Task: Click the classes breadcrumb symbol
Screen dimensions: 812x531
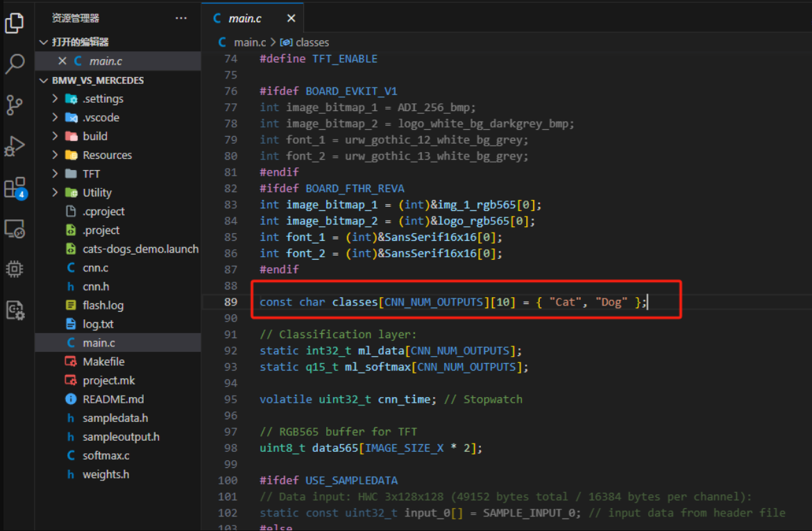Action: pos(312,42)
